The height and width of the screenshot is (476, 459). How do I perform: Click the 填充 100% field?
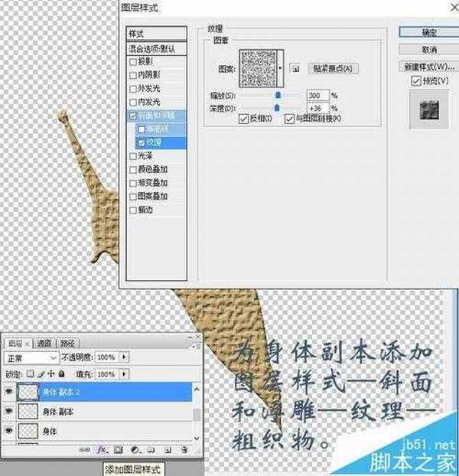(107, 374)
